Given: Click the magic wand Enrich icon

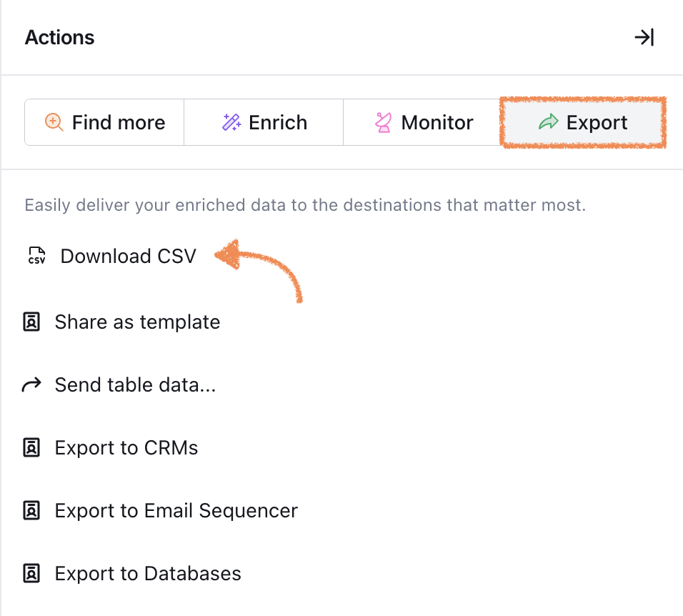Looking at the screenshot, I should tap(231, 122).
